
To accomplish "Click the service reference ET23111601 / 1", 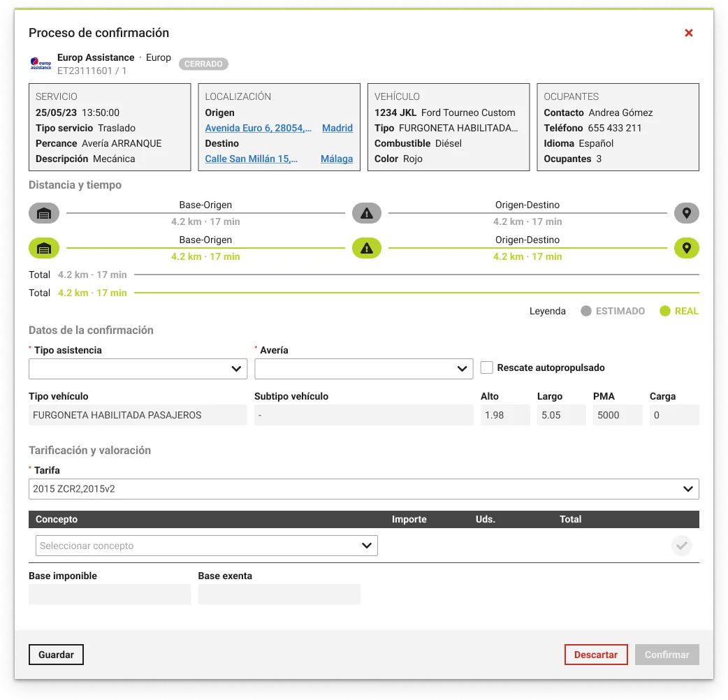I will [92, 71].
